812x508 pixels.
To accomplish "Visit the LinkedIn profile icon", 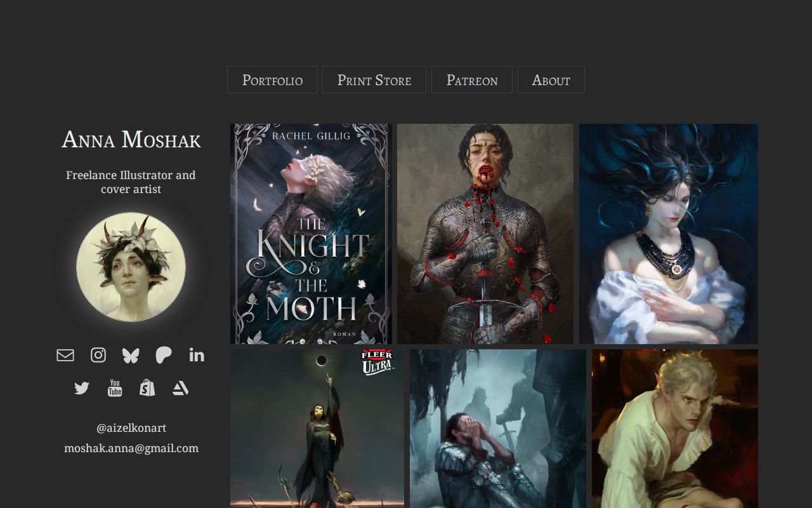I will pyautogui.click(x=197, y=355).
